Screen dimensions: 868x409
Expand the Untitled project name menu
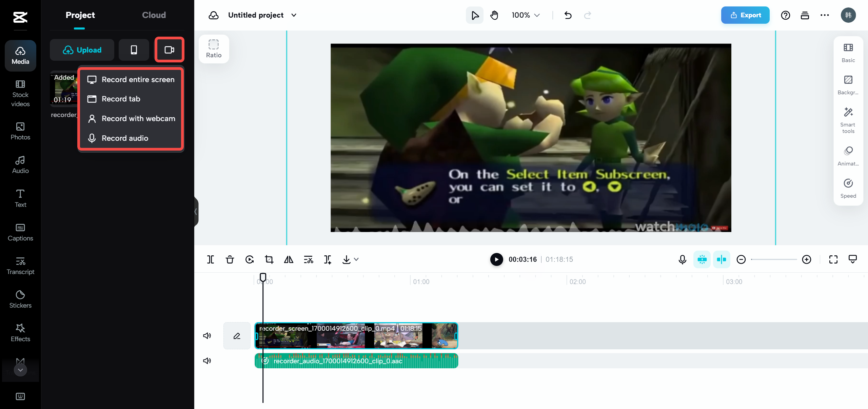coord(294,15)
